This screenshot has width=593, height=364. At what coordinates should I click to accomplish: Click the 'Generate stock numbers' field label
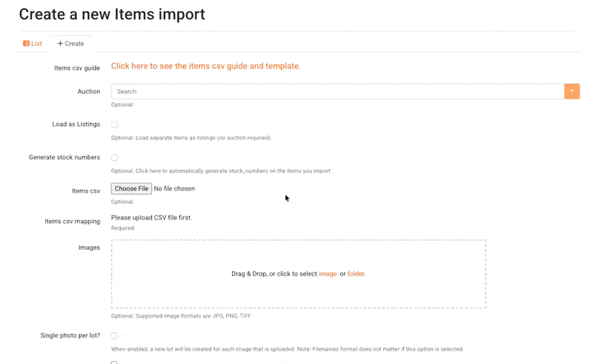(x=64, y=158)
